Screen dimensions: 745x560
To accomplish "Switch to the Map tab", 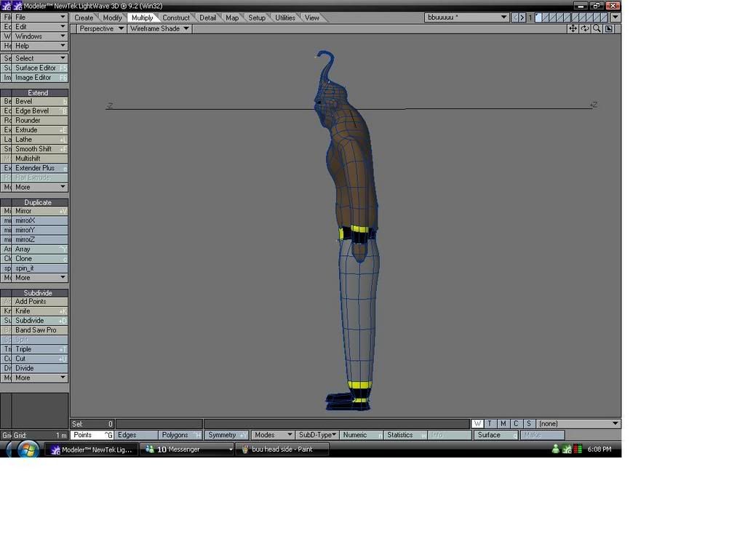I will (x=232, y=17).
